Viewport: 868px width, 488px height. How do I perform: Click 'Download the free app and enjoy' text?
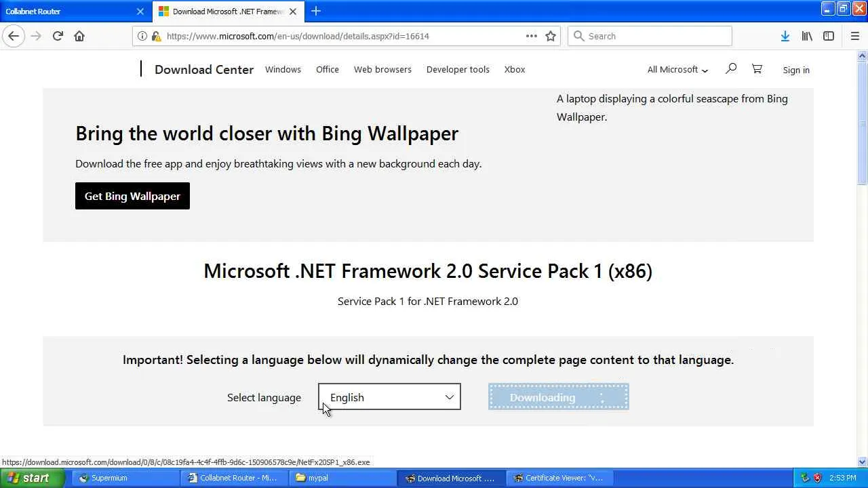click(278, 163)
